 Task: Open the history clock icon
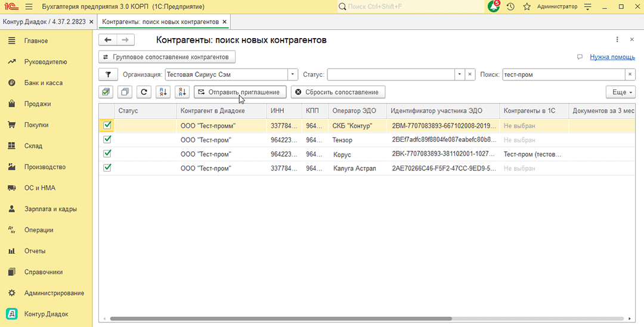tap(510, 7)
